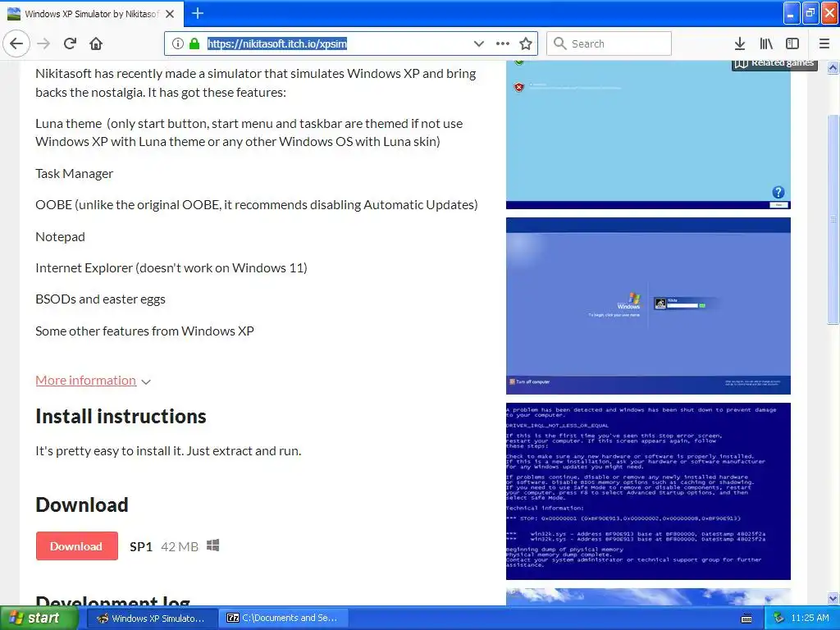
Task: Open the Related games button
Action: click(x=774, y=64)
